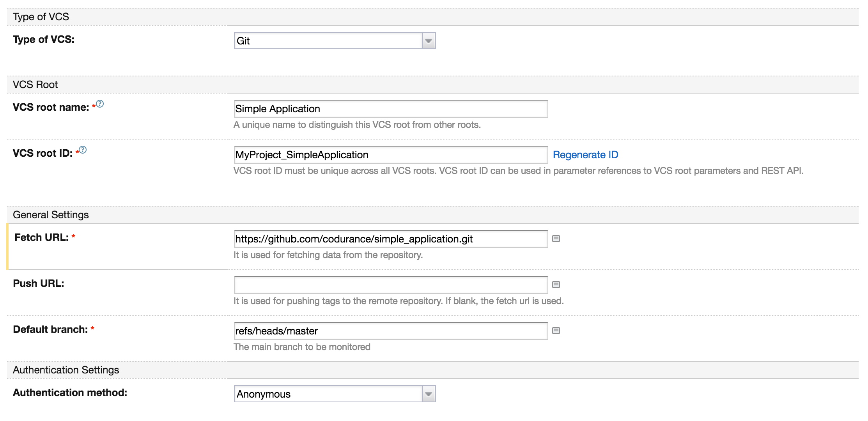Open the Type of VCS dropdown showing Git
The width and height of the screenshot is (868, 421).
pyautogui.click(x=335, y=41)
